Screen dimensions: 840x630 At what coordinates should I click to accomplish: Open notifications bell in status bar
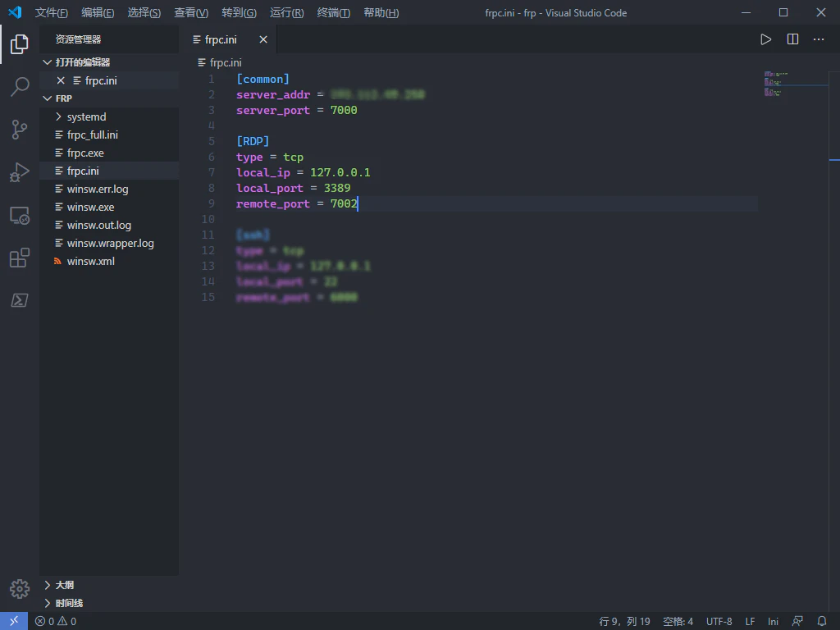coord(822,621)
